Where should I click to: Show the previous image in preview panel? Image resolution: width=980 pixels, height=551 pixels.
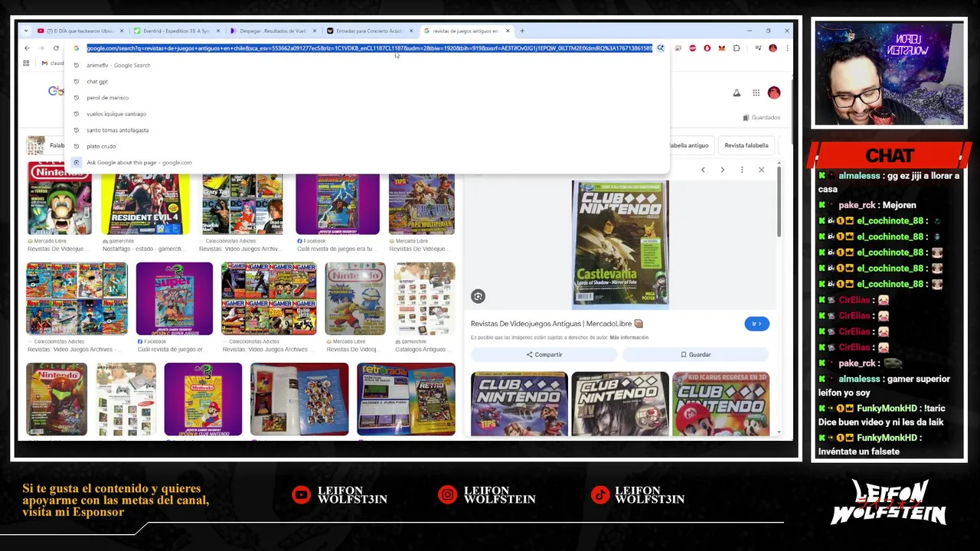pyautogui.click(x=703, y=170)
